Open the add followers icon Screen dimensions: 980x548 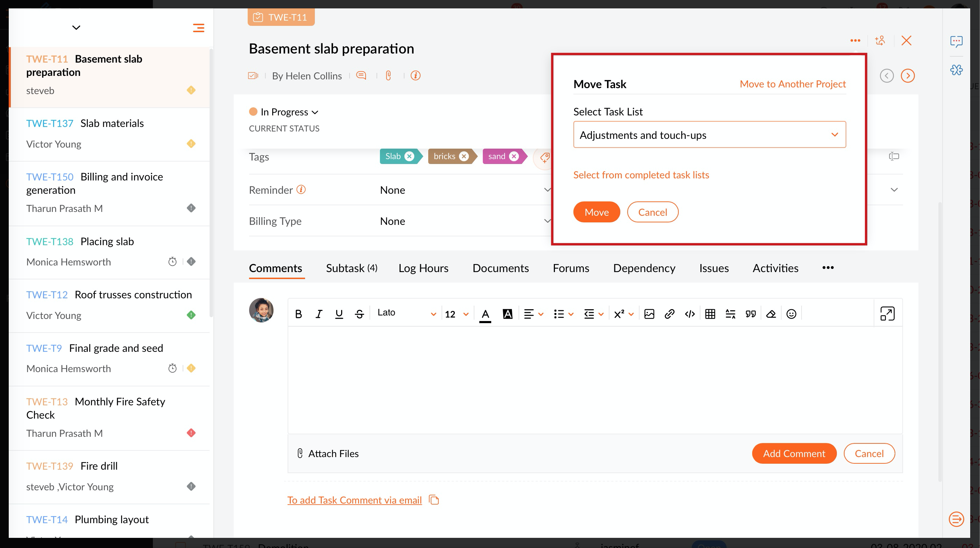pyautogui.click(x=880, y=41)
